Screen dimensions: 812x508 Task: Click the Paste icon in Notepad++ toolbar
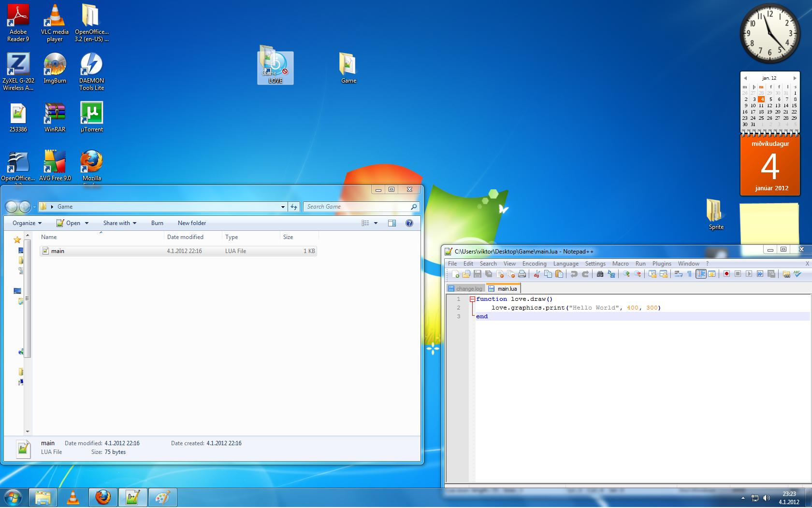[x=559, y=274]
